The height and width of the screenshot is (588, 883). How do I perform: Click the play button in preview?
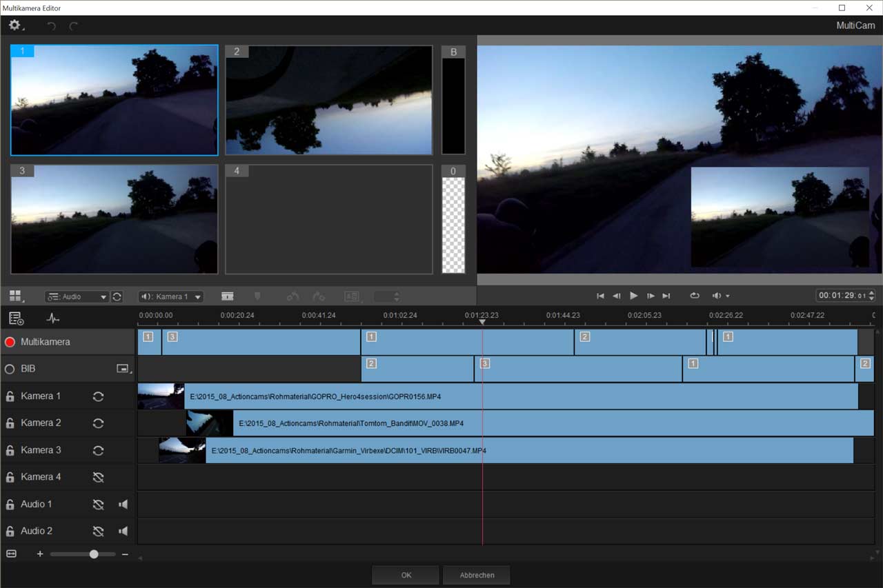point(633,296)
